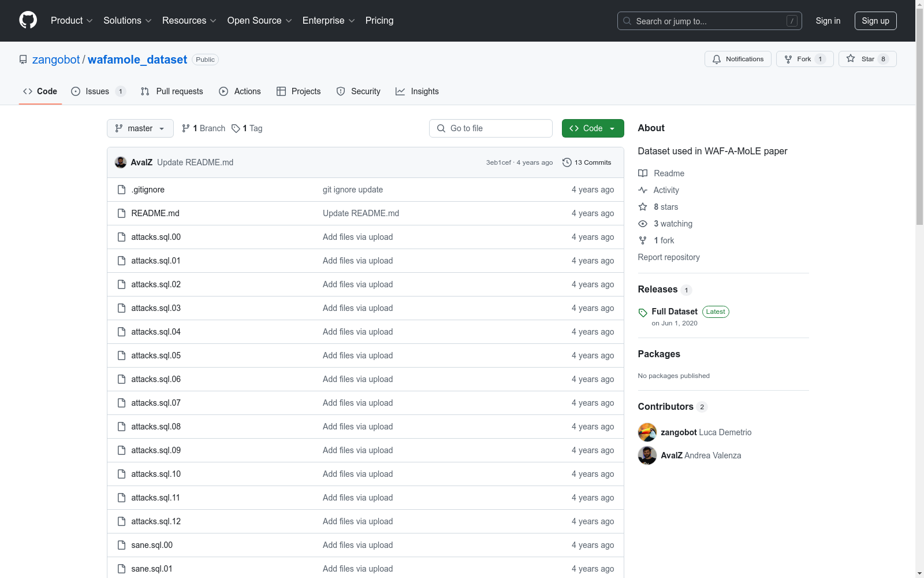Switch to the Pull requests tab
Screen dimensions: 924x578
(172, 91)
